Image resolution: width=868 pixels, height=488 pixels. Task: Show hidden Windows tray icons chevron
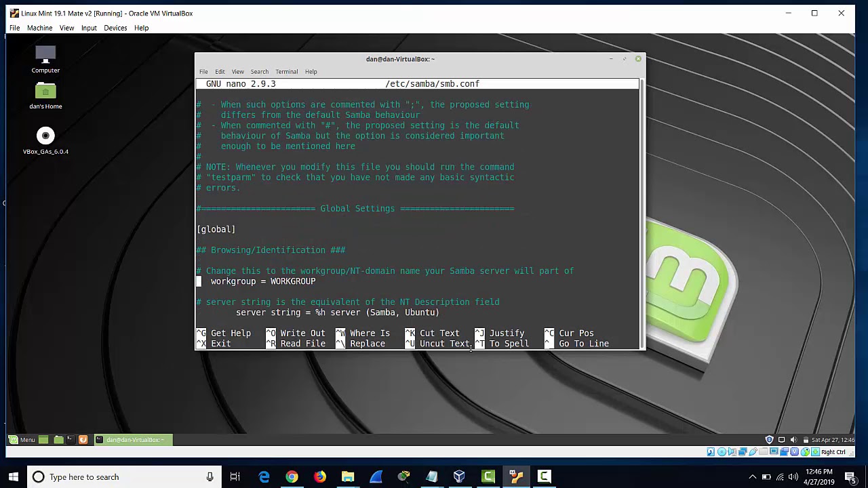click(752, 477)
